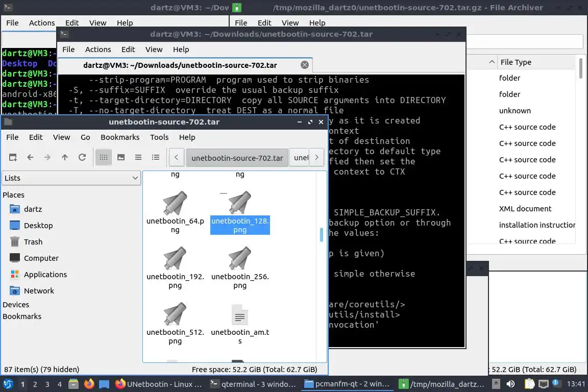Open the Bookmarks menu in file manager
The width and height of the screenshot is (588, 392).
(120, 137)
